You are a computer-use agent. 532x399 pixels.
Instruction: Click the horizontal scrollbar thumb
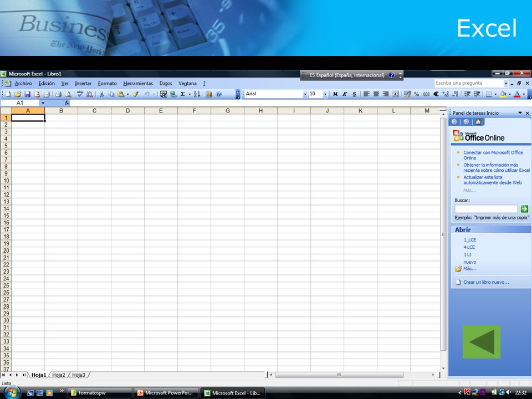[x=339, y=375]
